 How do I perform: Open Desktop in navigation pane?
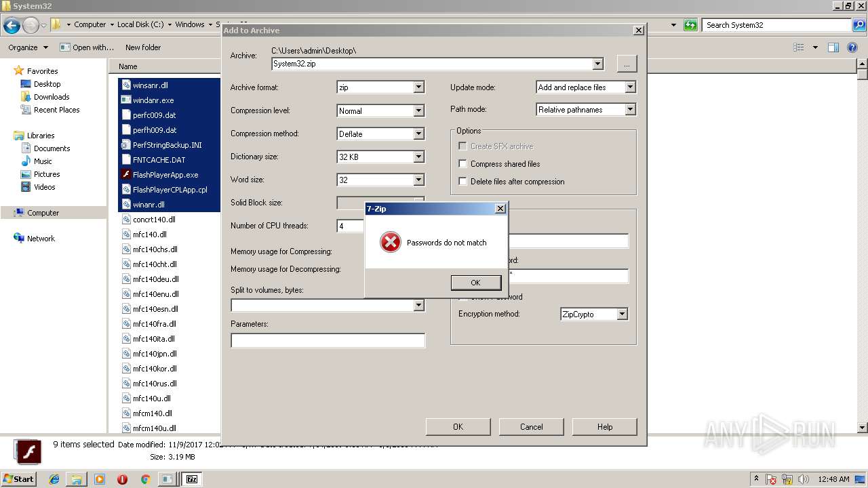click(47, 84)
